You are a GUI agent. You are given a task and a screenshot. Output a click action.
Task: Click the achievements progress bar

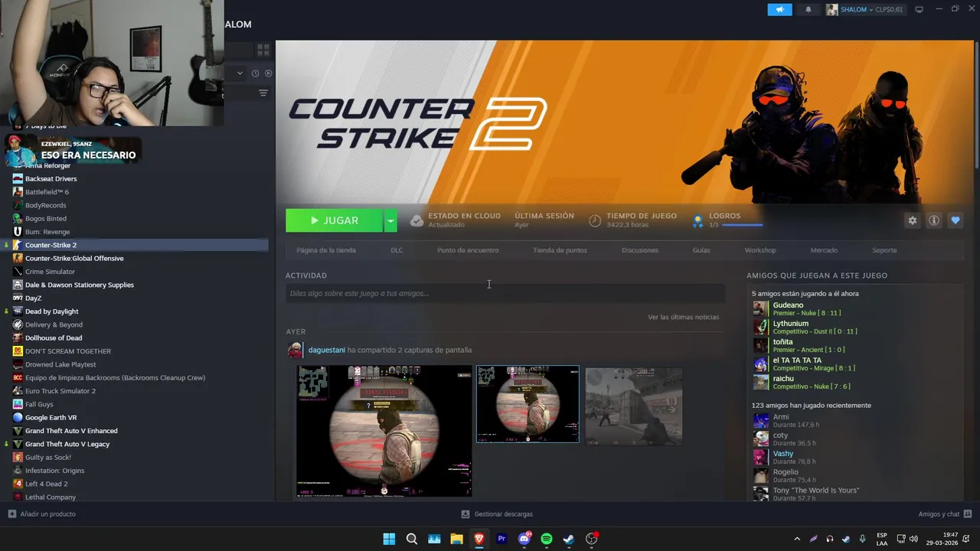pos(742,225)
